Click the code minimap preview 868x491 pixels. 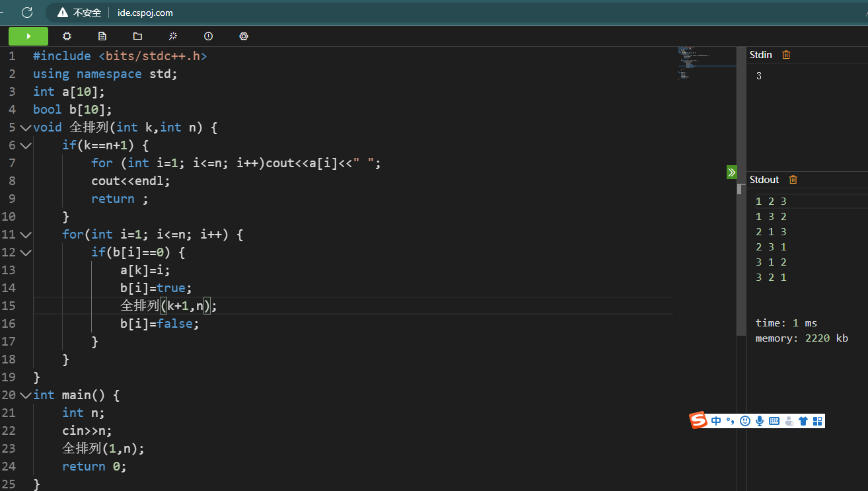coord(705,63)
